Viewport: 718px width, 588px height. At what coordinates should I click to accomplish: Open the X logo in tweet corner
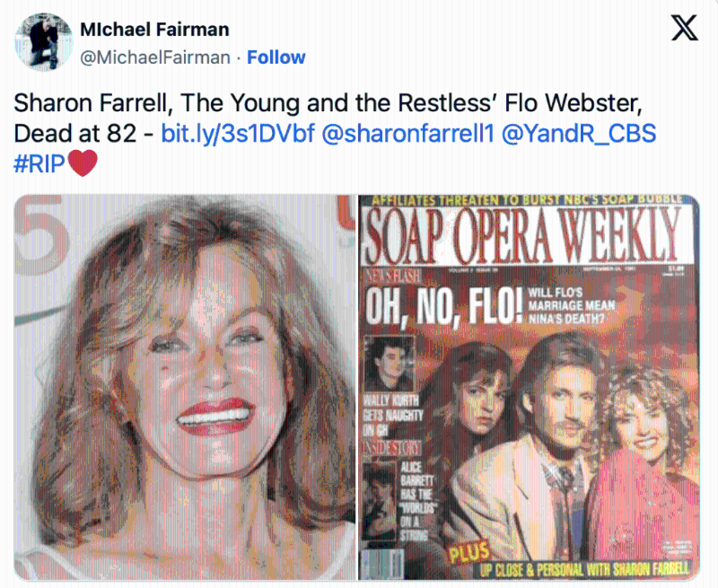click(685, 28)
